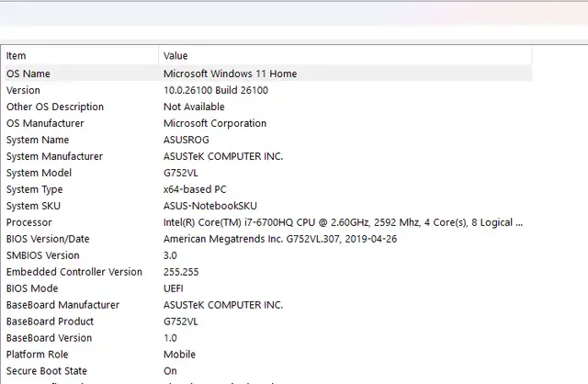The height and width of the screenshot is (384, 588).
Task: Click G752VL value in BaseBoard Product row
Action: click(x=181, y=322)
